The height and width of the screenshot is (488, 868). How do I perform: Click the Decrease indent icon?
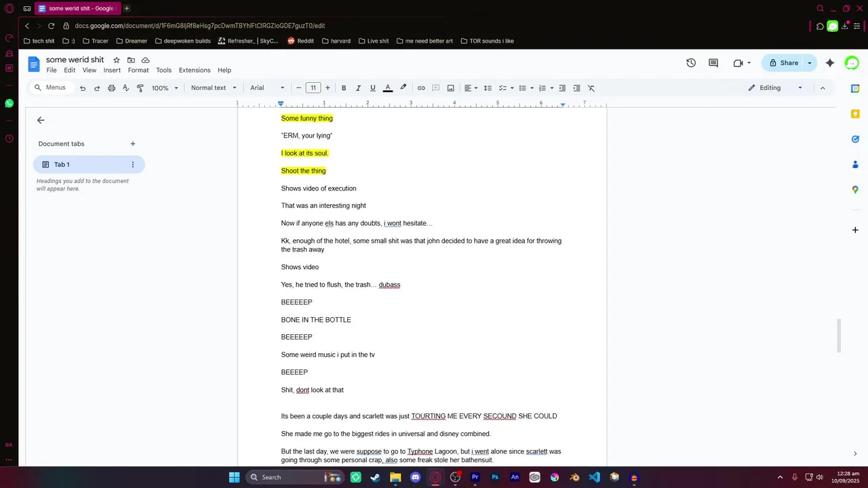point(562,88)
